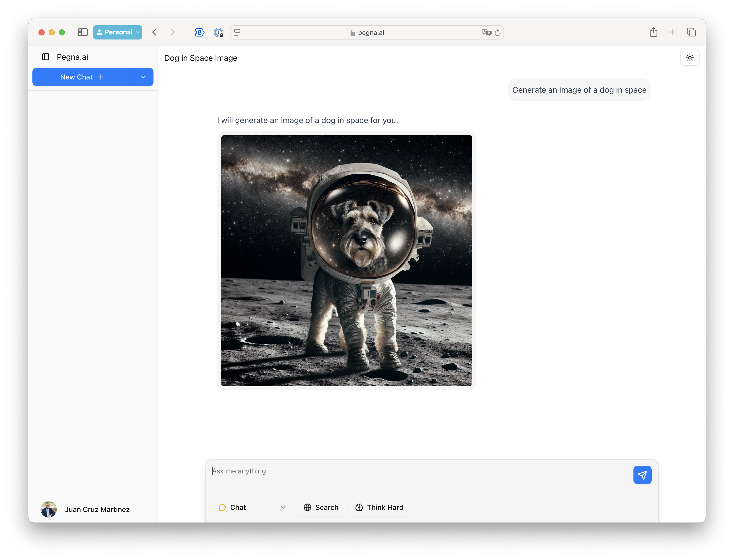
Task: Open the reader page icon in address bar
Action: pyautogui.click(x=237, y=33)
